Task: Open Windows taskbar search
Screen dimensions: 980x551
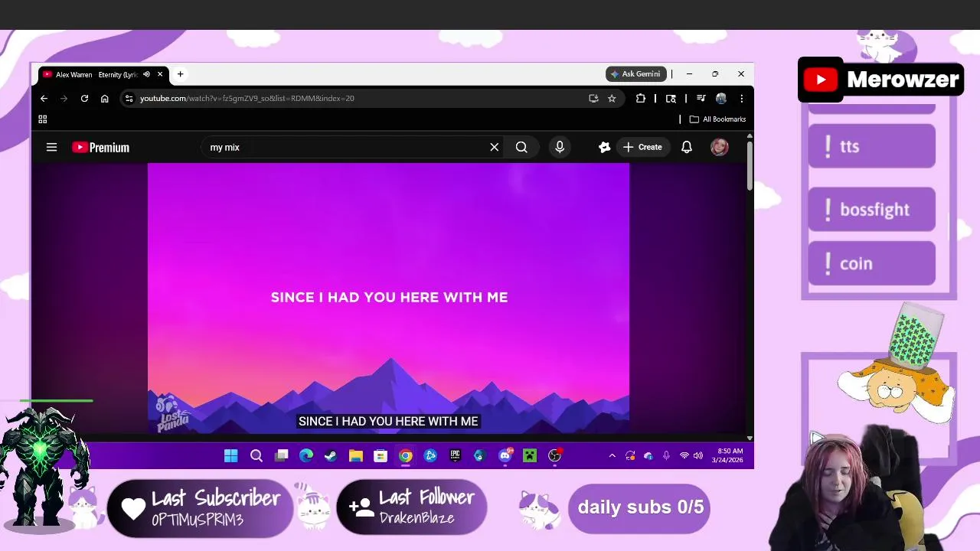Action: coord(256,456)
